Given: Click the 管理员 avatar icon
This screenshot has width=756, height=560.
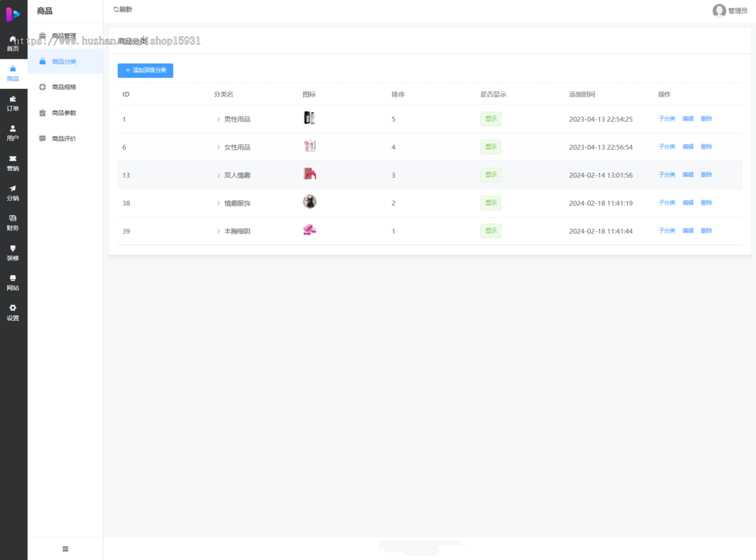Looking at the screenshot, I should [719, 11].
